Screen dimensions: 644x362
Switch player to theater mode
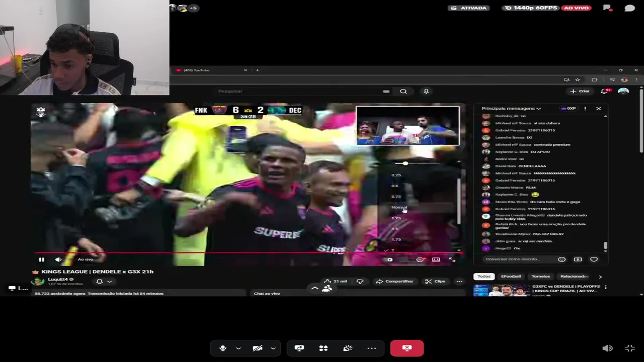(436, 259)
